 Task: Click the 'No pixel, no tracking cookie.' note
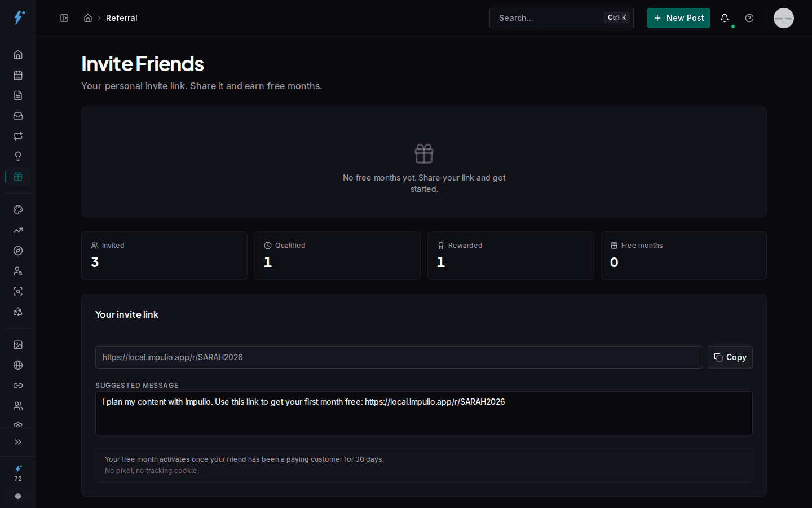[152, 471]
